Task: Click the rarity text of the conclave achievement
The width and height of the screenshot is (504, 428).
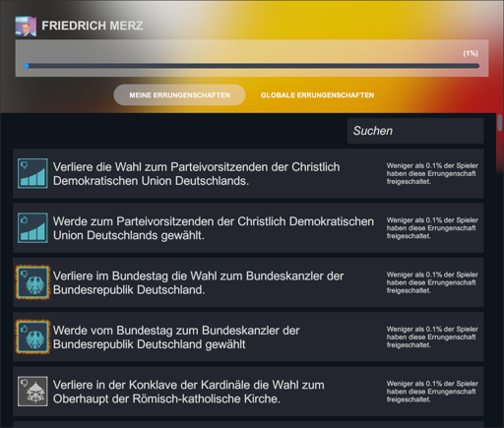Action: [x=432, y=392]
